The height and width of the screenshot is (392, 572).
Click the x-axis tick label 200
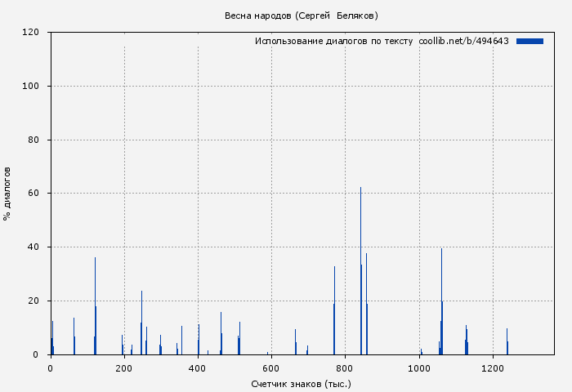click(124, 368)
